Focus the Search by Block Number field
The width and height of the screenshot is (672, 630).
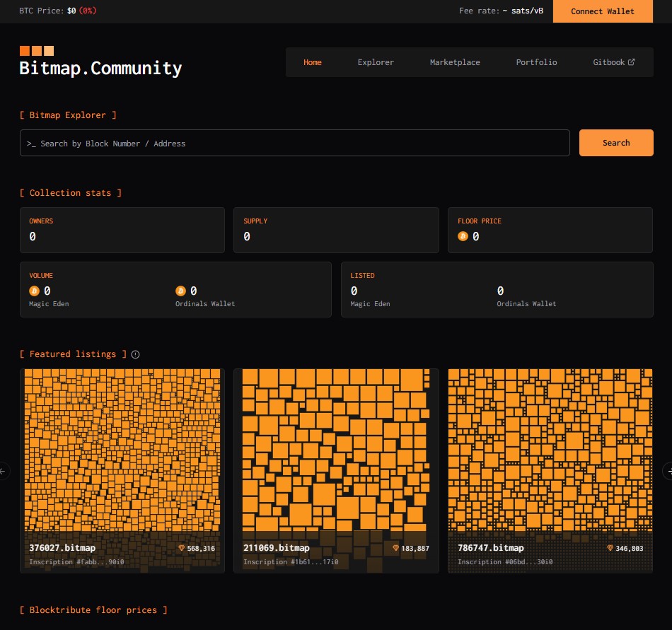pos(295,143)
